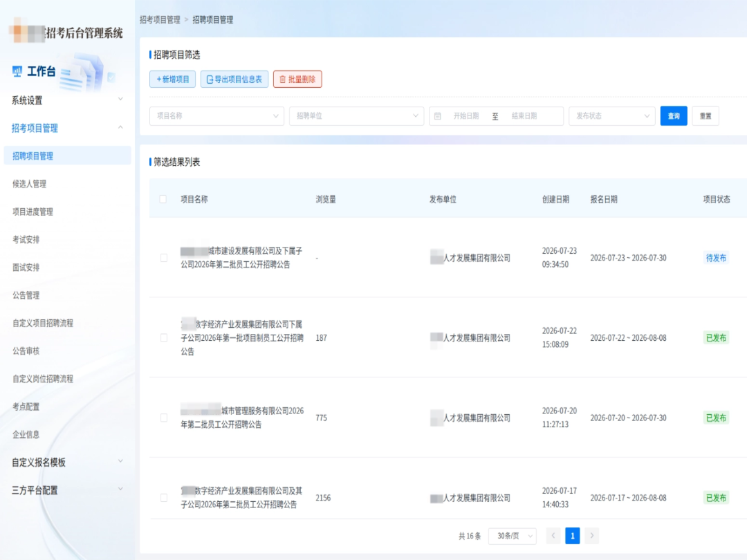Collapse the 招考项目管理 menu chevron
747x560 pixels.
[x=120, y=128]
